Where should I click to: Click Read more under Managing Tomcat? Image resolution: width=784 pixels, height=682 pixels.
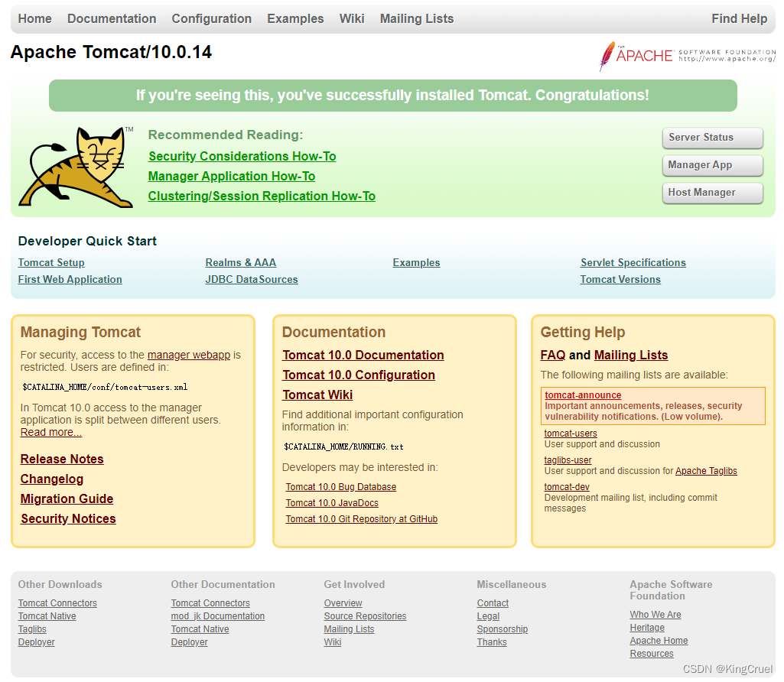[x=50, y=432]
